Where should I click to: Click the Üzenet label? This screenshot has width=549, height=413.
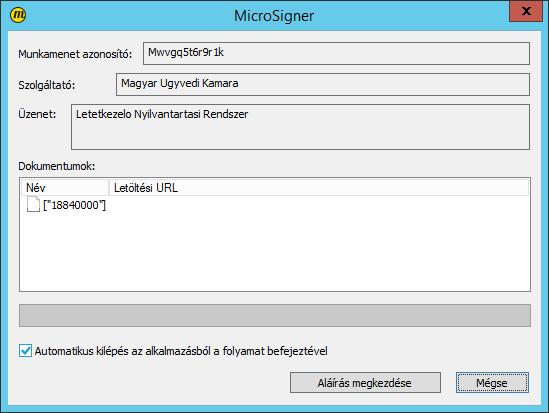click(37, 114)
